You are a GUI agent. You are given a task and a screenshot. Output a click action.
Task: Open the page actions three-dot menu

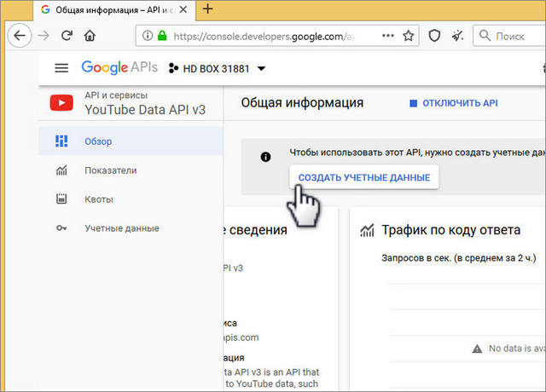coord(388,36)
